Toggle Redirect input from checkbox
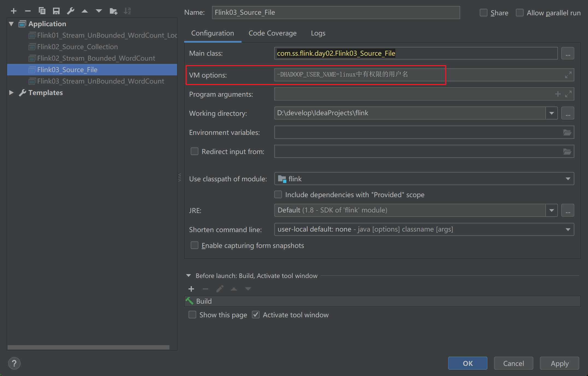 195,151
